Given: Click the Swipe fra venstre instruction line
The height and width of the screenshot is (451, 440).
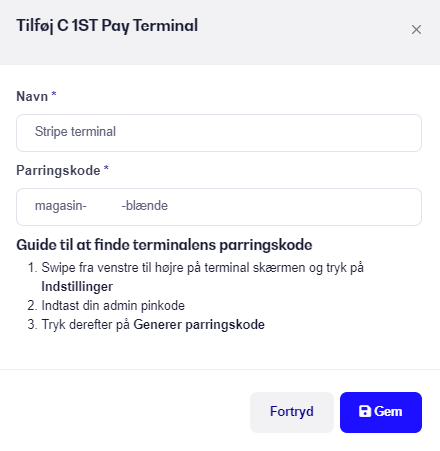Looking at the screenshot, I should [202, 268].
